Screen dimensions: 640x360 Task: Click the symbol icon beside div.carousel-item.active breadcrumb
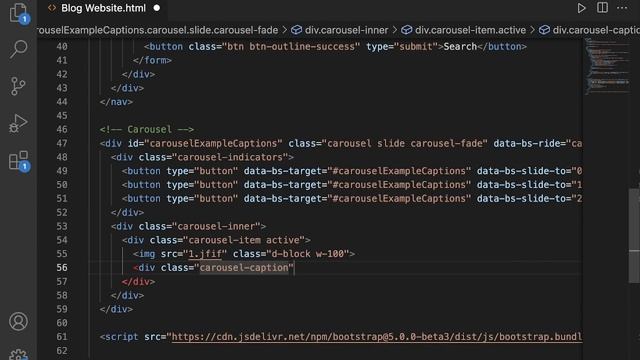point(407,30)
